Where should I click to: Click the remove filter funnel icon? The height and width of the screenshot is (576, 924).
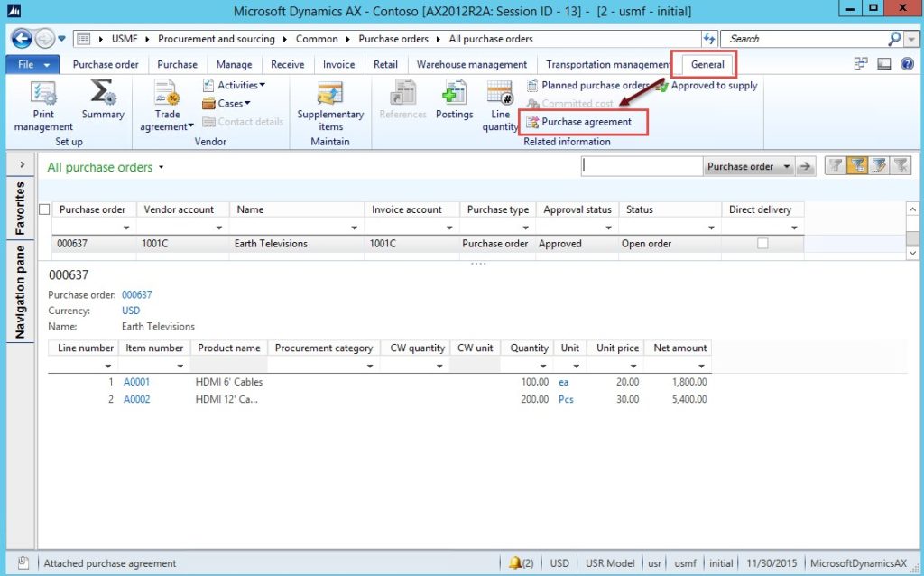pyautogui.click(x=901, y=166)
